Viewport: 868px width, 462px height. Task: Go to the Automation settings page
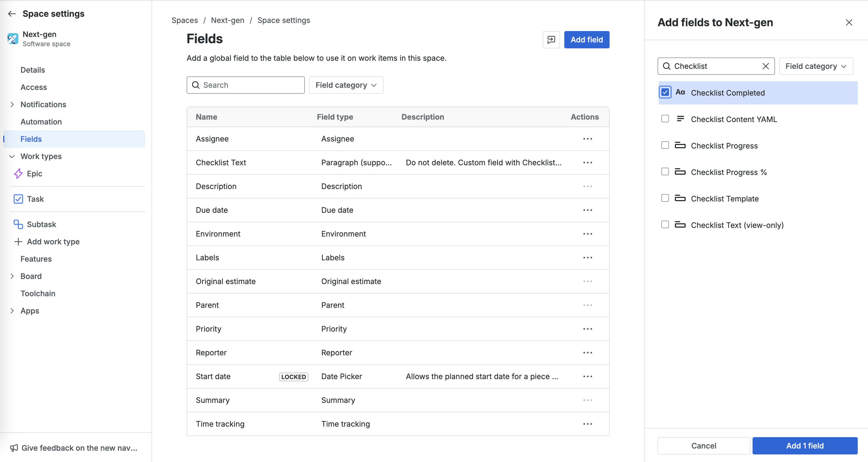click(41, 122)
